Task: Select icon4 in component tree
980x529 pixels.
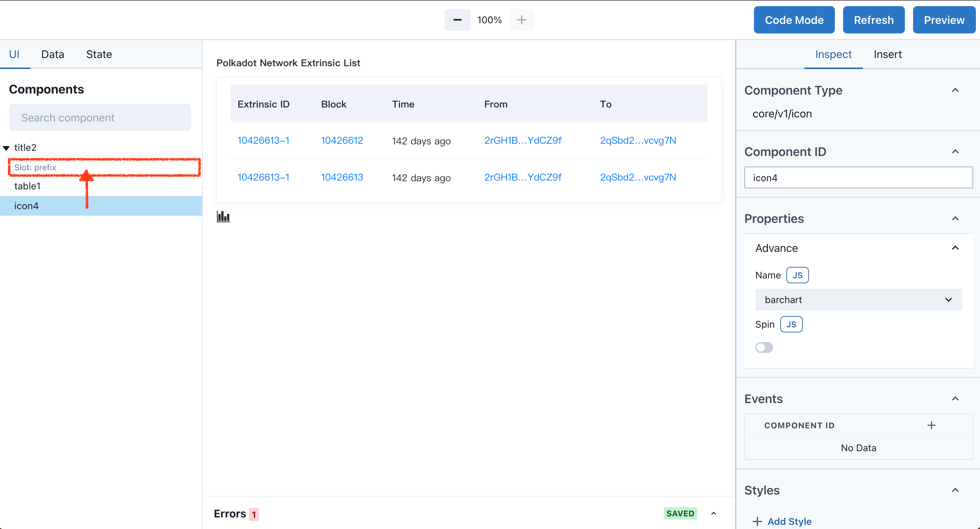Action: (101, 206)
